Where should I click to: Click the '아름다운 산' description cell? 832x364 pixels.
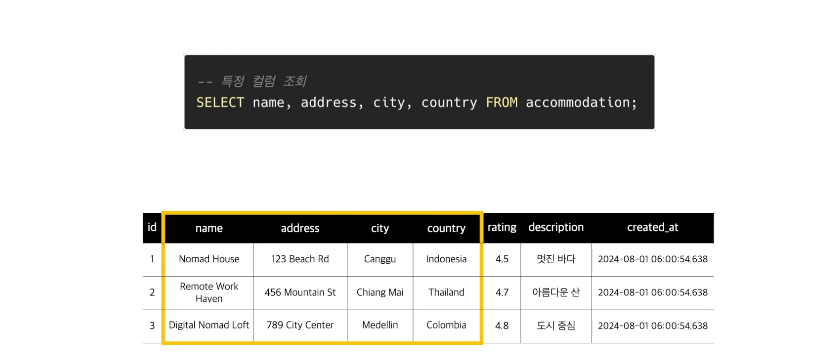pos(556,292)
